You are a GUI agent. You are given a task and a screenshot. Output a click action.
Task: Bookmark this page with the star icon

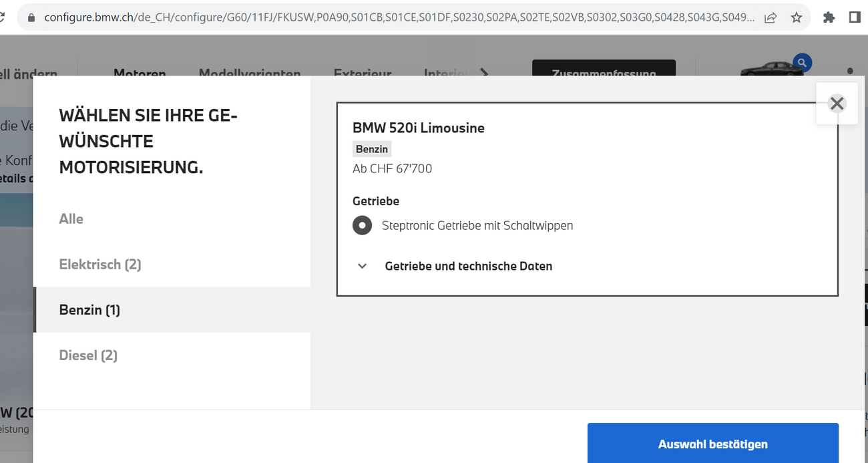pyautogui.click(x=796, y=17)
